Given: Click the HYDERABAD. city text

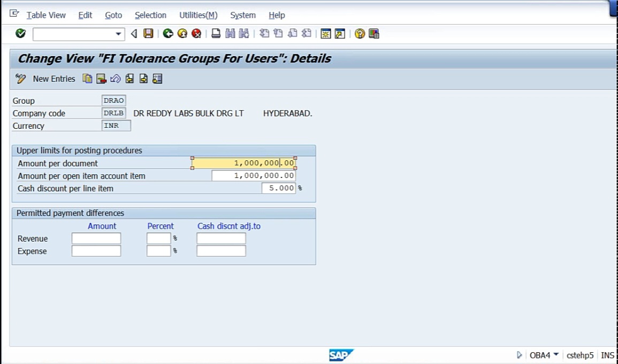Looking at the screenshot, I should pos(288,113).
